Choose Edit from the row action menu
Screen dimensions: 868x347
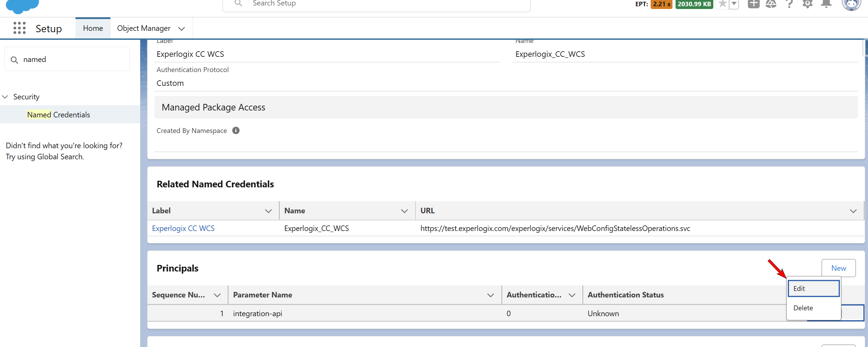pos(814,288)
